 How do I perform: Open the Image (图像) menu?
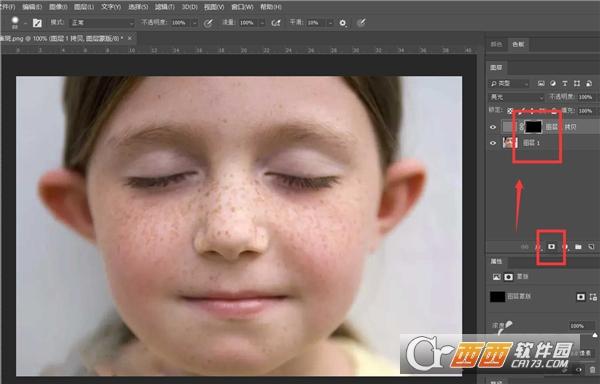click(58, 7)
